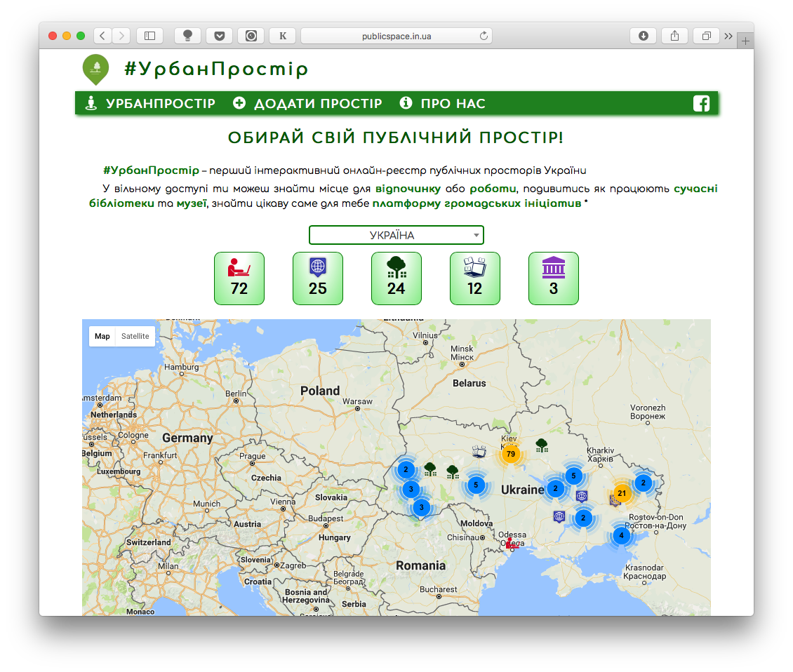The height and width of the screenshot is (672, 793).
Task: Open the УРБАНПРОСТІР menu item
Action: click(151, 104)
